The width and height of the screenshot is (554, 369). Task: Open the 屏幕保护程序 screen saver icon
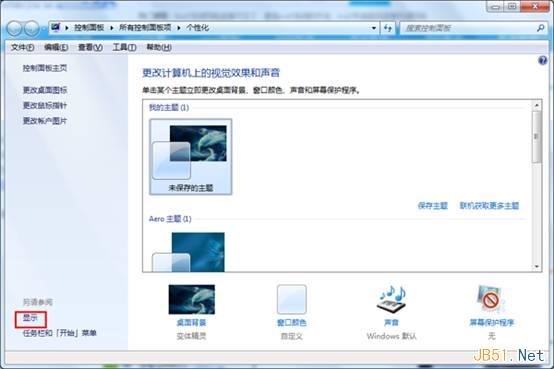[x=491, y=300]
